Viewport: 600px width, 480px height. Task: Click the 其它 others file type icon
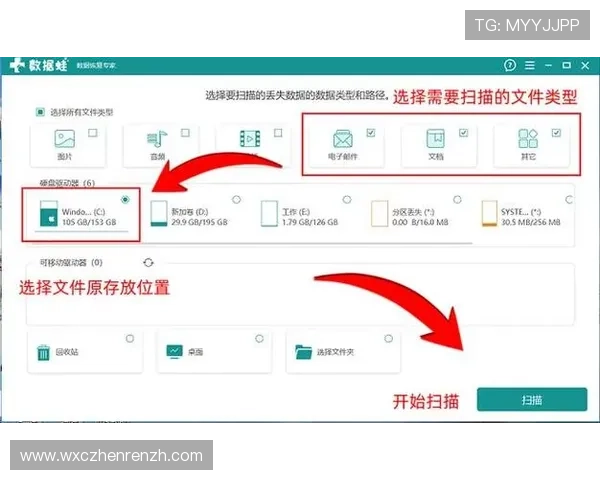(528, 139)
